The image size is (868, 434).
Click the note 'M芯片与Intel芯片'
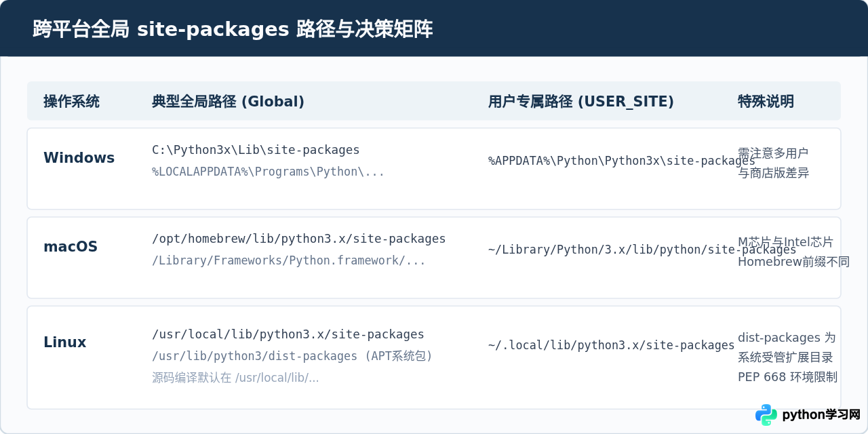pos(785,241)
